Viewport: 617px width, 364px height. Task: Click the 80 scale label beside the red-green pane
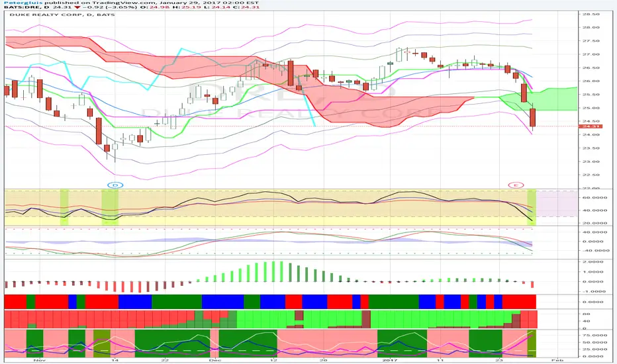click(x=587, y=314)
